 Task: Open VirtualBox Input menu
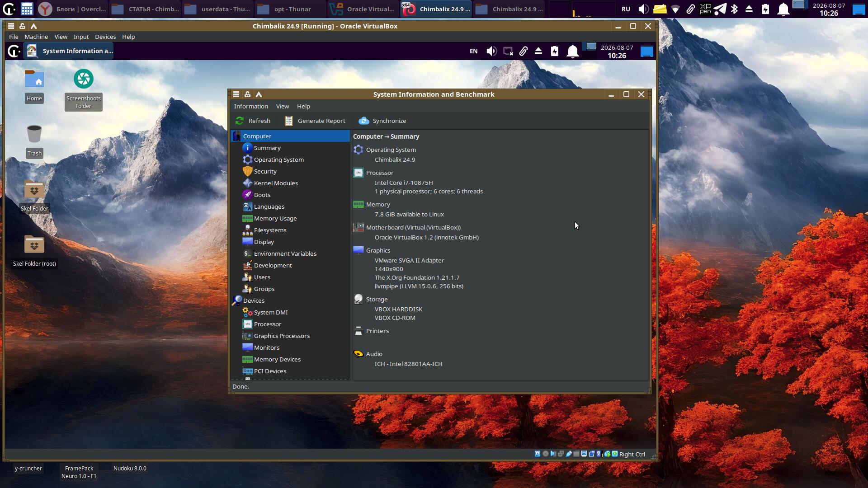click(x=81, y=37)
